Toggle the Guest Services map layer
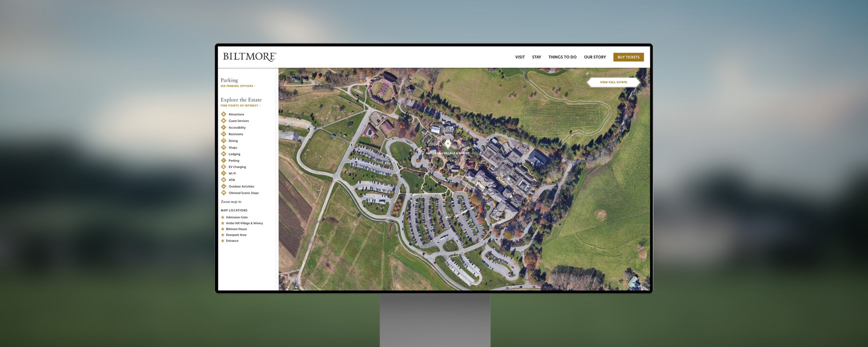 click(223, 121)
